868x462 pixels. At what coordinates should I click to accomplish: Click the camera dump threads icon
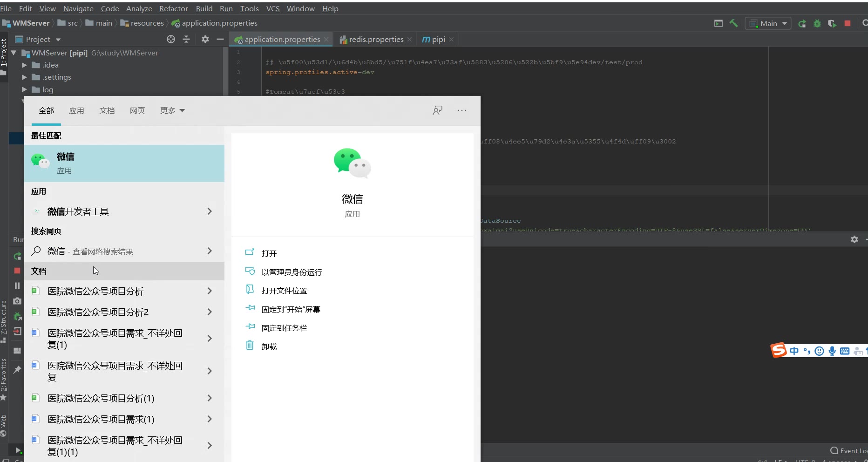coord(17,301)
